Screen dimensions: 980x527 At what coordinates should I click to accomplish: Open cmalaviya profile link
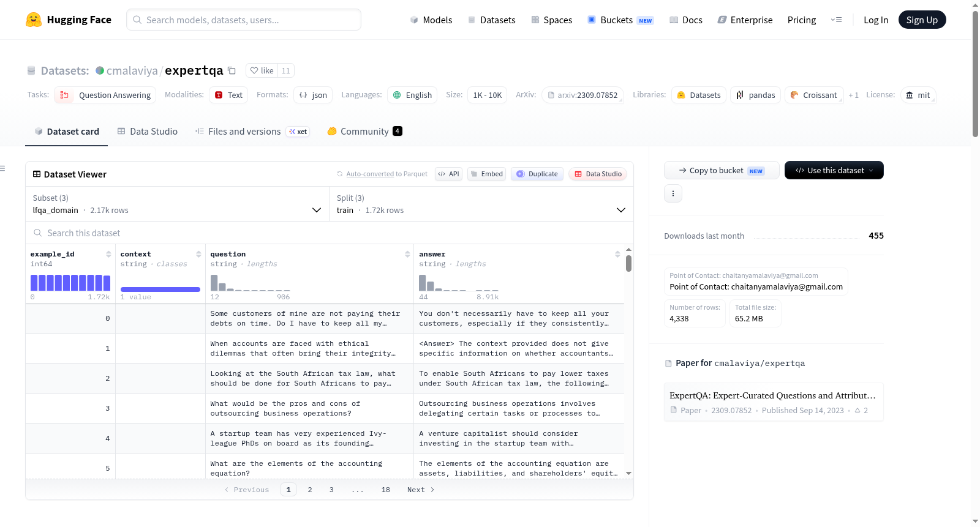coord(132,70)
